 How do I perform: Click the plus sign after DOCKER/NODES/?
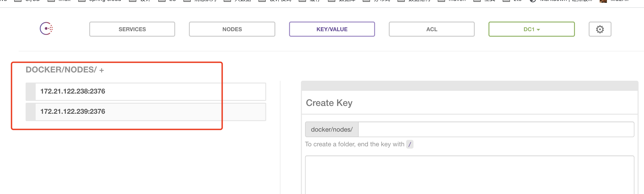102,70
